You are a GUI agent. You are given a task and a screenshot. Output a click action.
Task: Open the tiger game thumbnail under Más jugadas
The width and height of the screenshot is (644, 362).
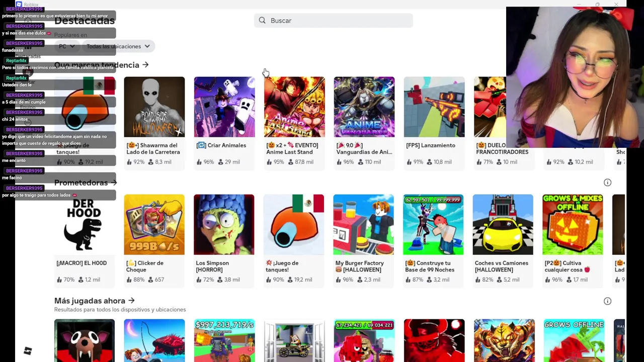click(504, 340)
